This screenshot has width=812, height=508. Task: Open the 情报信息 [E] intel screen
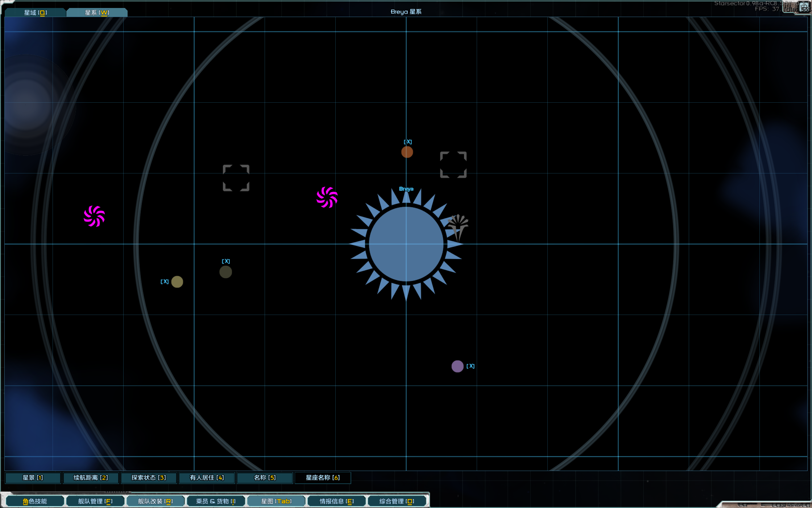pos(336,501)
